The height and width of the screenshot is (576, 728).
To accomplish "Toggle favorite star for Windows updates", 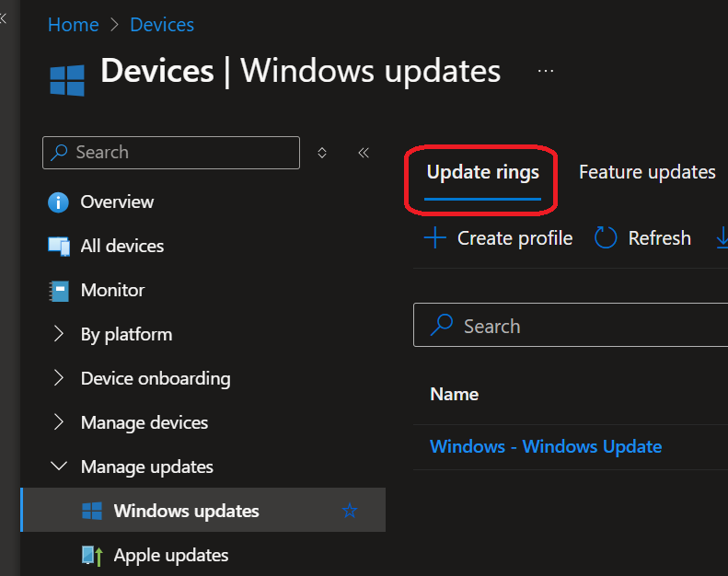I will (x=350, y=511).
